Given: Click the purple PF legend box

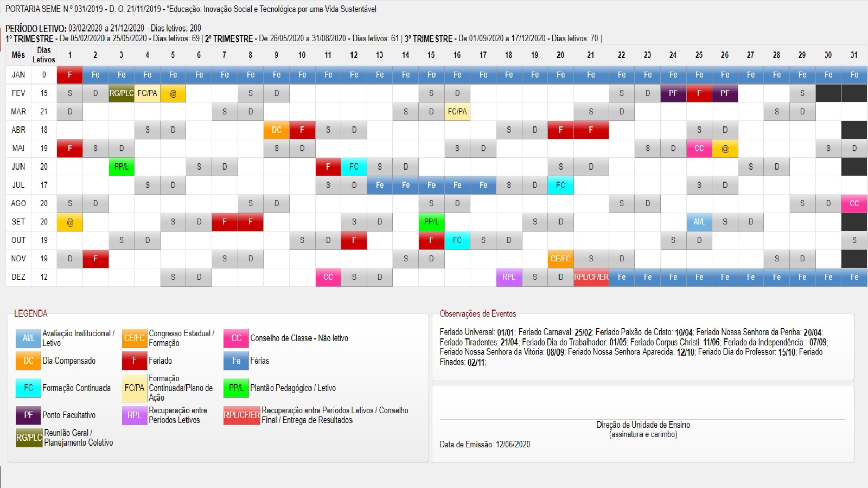Looking at the screenshot, I should click(28, 415).
